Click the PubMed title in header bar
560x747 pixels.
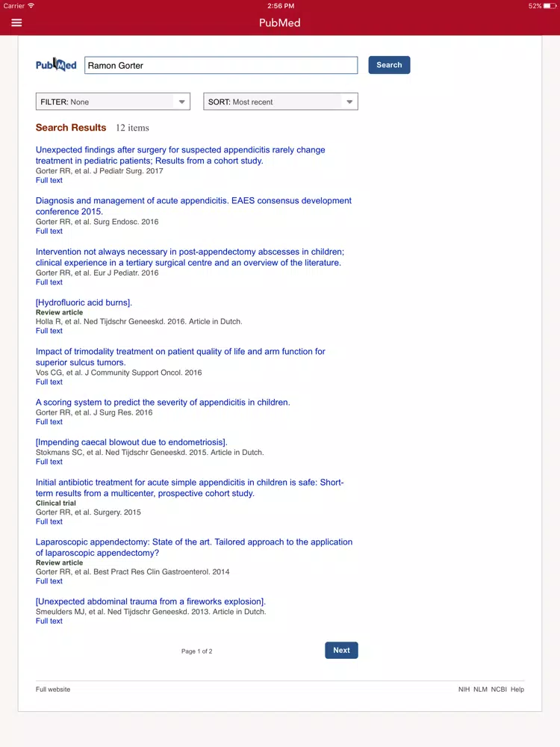[279, 22]
